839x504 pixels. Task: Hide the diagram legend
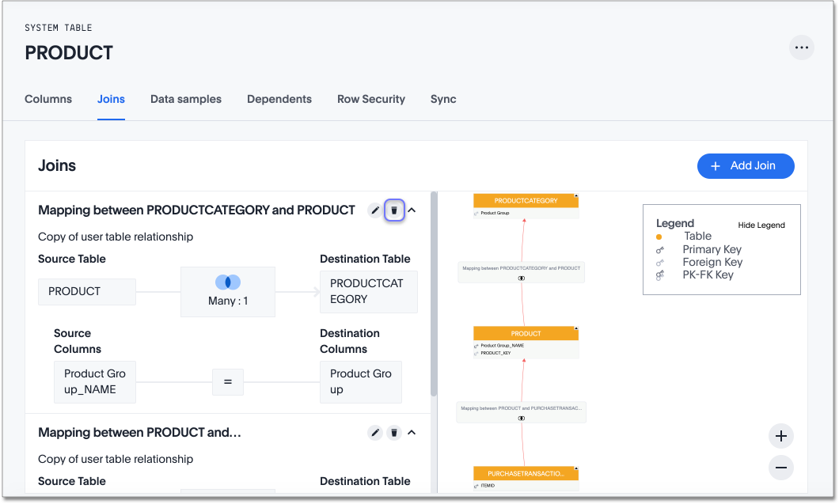[761, 225]
